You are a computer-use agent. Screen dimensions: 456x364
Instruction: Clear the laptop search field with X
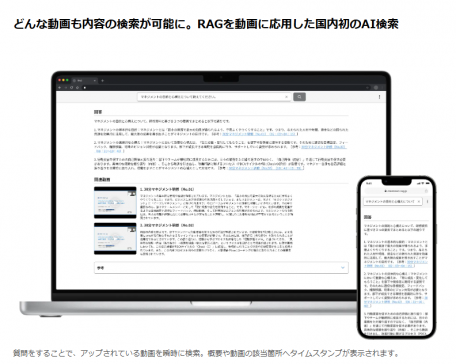coord(286,97)
